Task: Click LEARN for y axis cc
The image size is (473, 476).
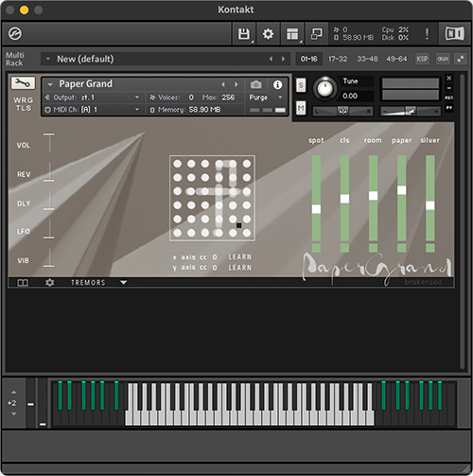Action: coord(240,268)
